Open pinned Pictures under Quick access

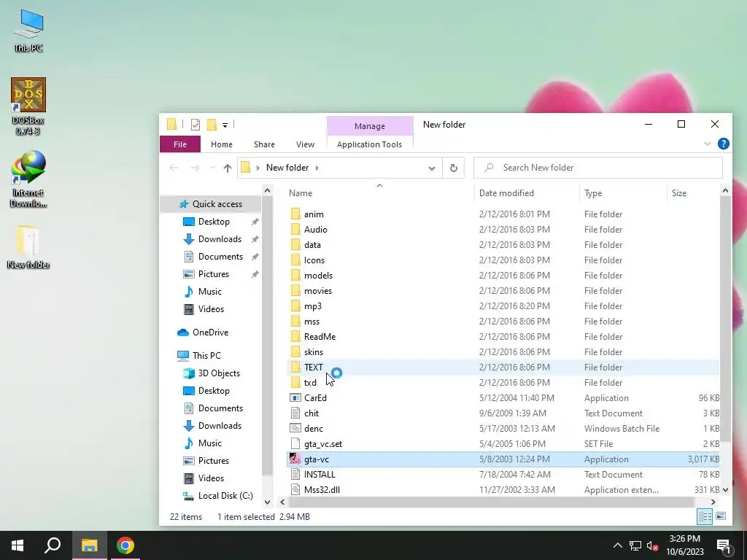tap(214, 274)
